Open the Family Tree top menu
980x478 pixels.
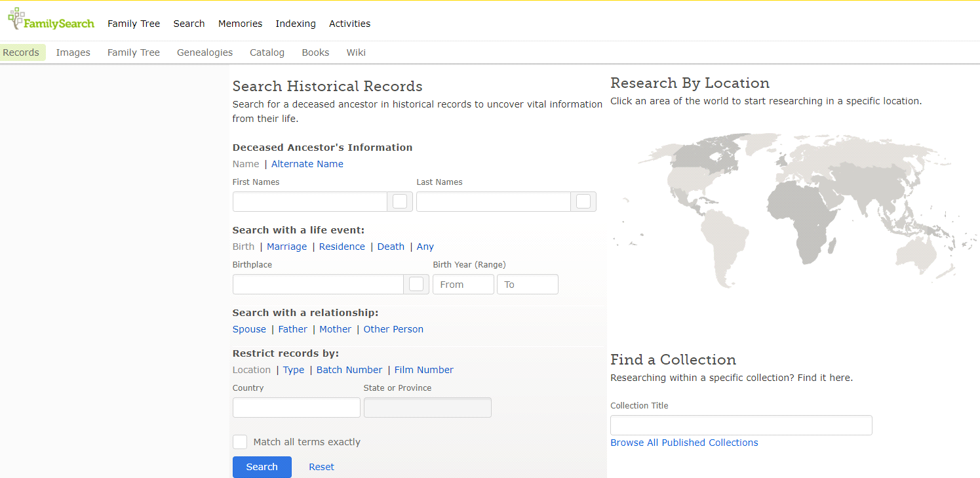click(134, 24)
